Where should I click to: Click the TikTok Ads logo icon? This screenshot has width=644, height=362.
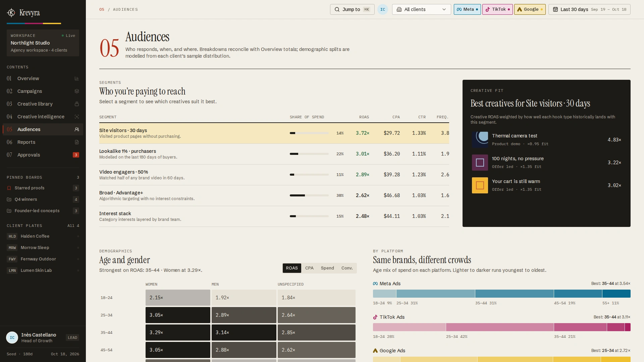tap(375, 317)
